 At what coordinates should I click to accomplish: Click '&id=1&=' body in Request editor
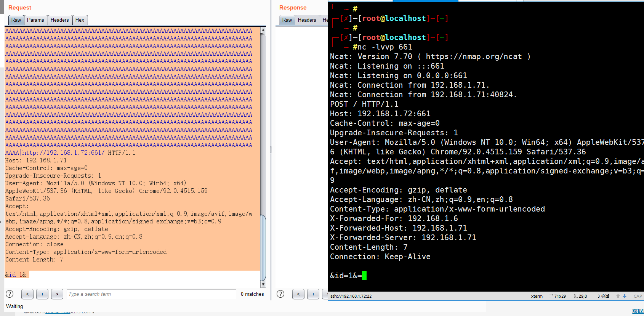(x=17, y=274)
